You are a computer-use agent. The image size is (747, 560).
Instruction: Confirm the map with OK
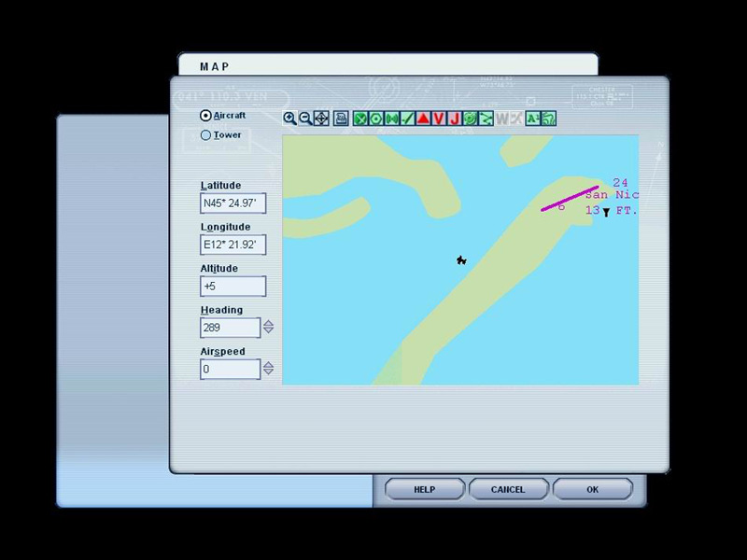point(593,489)
